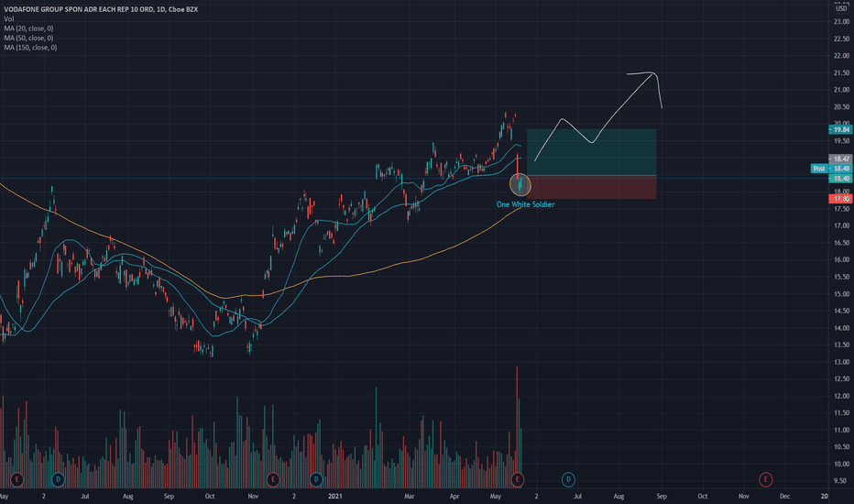Click the earnings E marker below the volume spike
Image resolution: width=854 pixels, height=504 pixels.
pos(518,479)
